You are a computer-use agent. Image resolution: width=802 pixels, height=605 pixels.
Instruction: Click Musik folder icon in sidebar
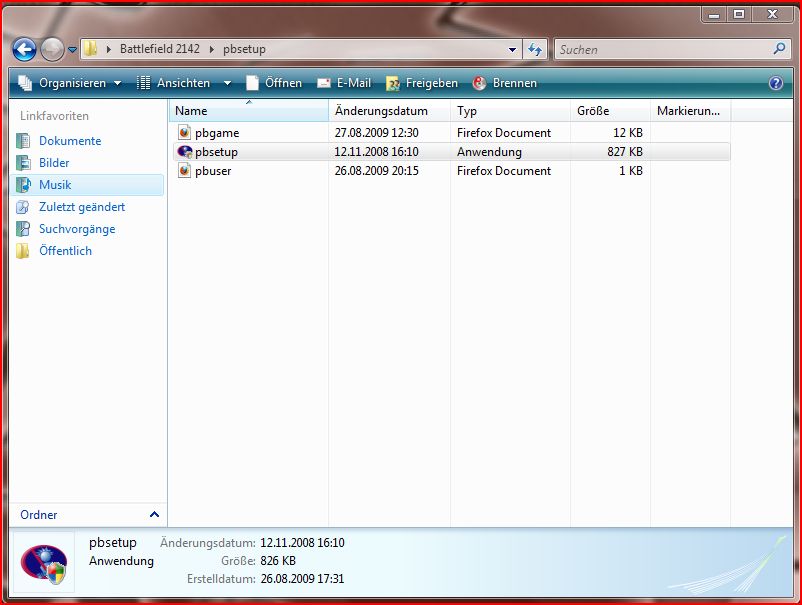click(23, 185)
